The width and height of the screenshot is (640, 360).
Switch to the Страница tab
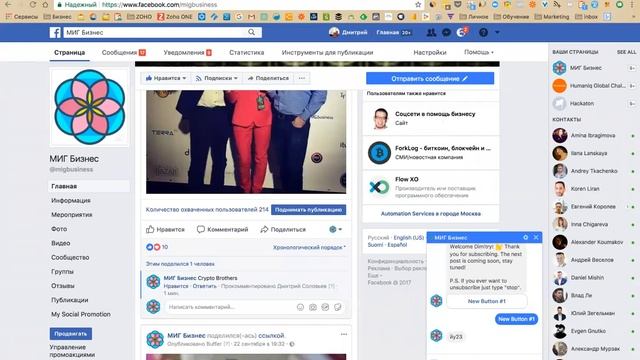[x=69, y=53]
